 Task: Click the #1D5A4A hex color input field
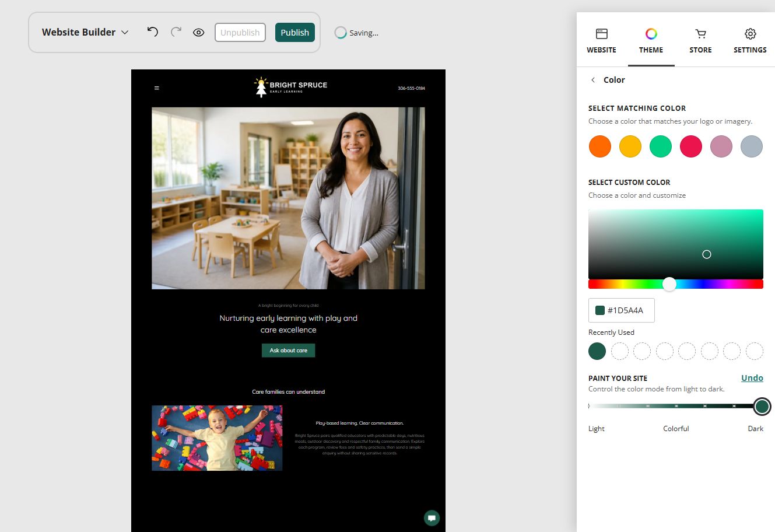[x=622, y=310]
